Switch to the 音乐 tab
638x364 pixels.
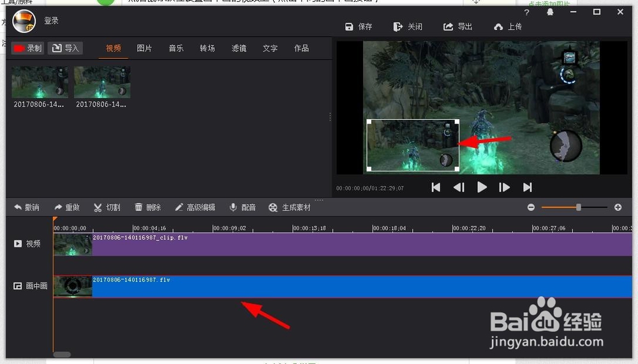[176, 48]
